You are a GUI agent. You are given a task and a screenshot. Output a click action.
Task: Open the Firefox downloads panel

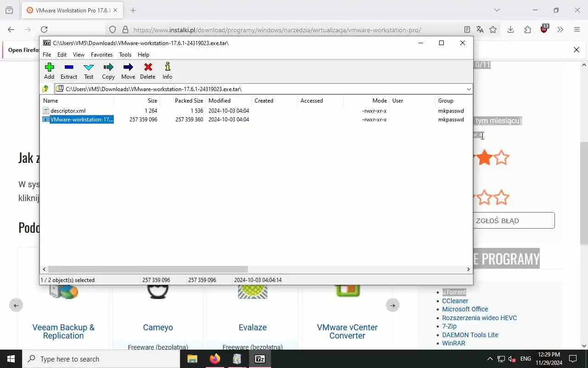510,29
